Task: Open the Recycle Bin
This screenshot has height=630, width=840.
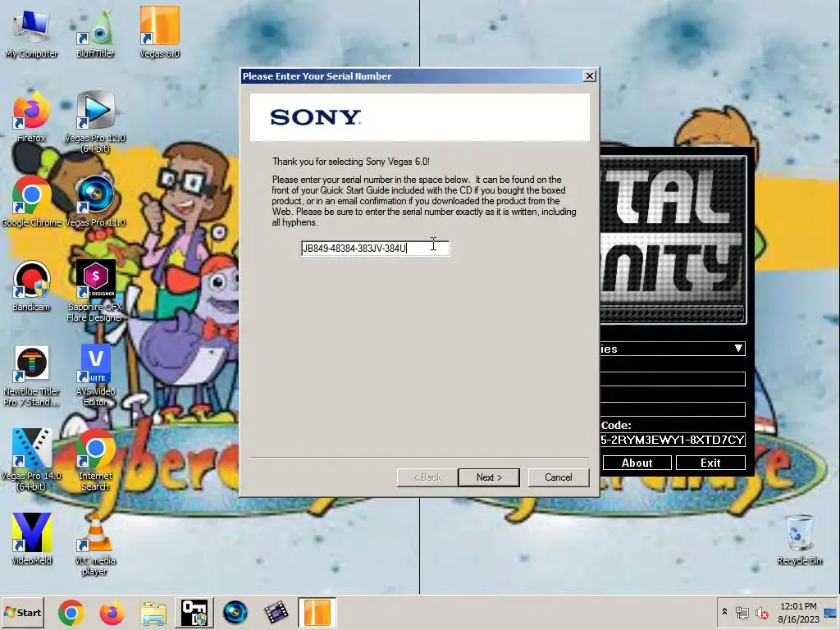Action: [799, 540]
